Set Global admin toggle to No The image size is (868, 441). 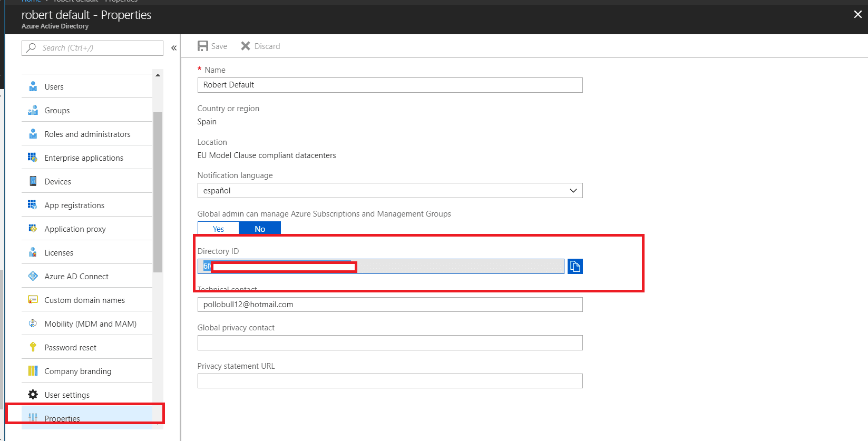260,229
